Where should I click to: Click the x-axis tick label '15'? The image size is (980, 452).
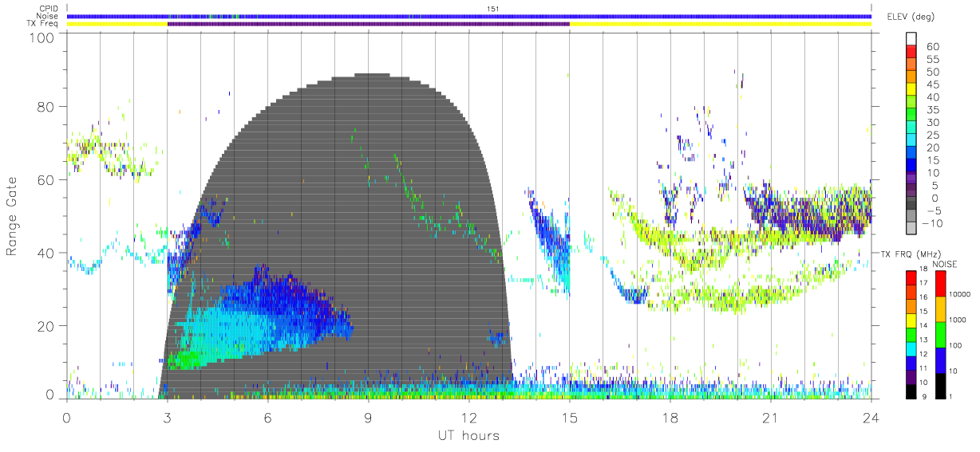point(569,418)
